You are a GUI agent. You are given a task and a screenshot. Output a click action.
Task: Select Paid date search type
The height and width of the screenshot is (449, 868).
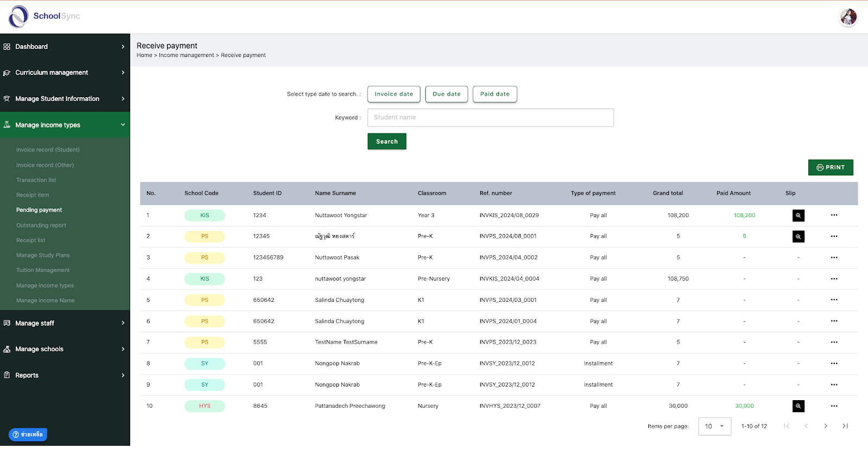[495, 94]
